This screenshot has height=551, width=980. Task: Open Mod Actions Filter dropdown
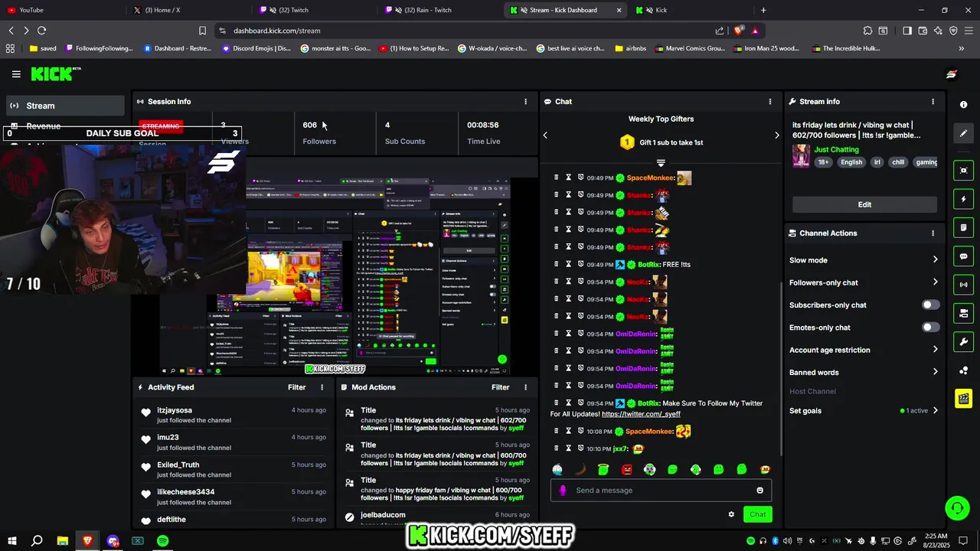pos(501,387)
